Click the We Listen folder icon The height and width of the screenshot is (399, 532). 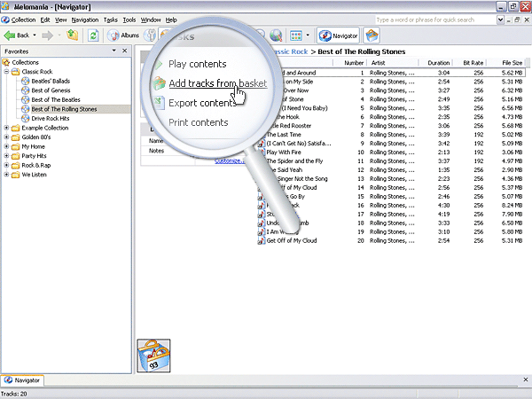coord(15,175)
